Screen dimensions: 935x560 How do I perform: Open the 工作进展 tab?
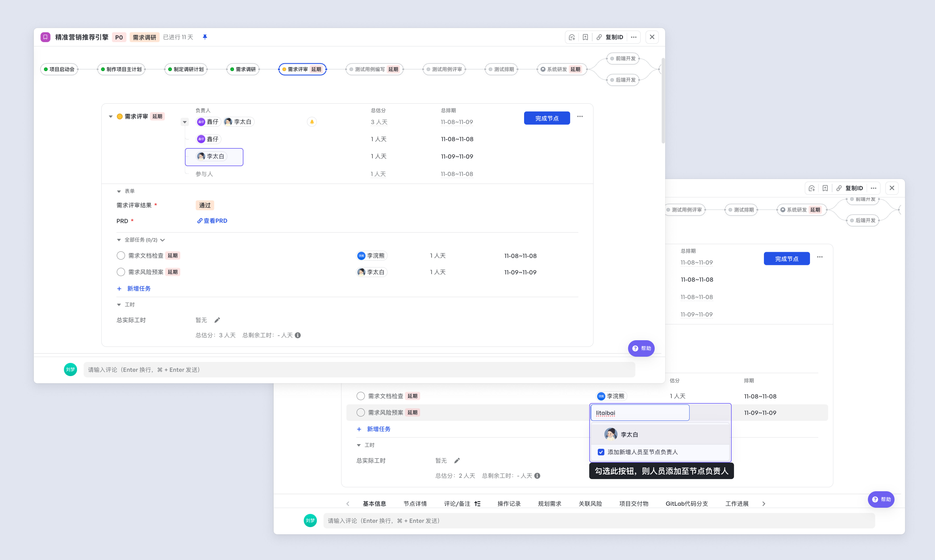click(737, 503)
